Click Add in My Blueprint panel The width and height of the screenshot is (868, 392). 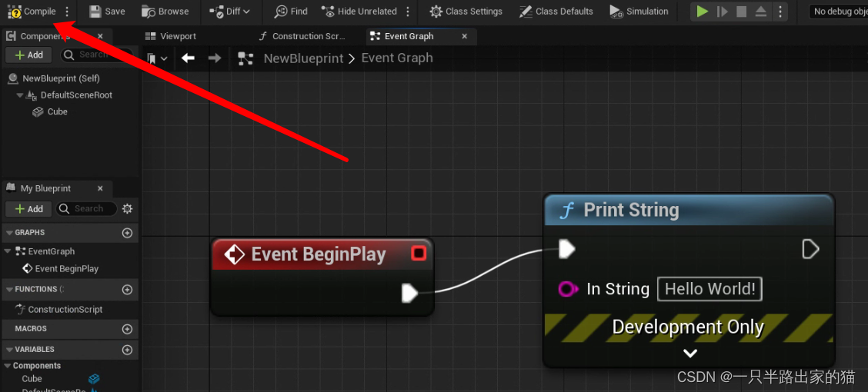28,209
